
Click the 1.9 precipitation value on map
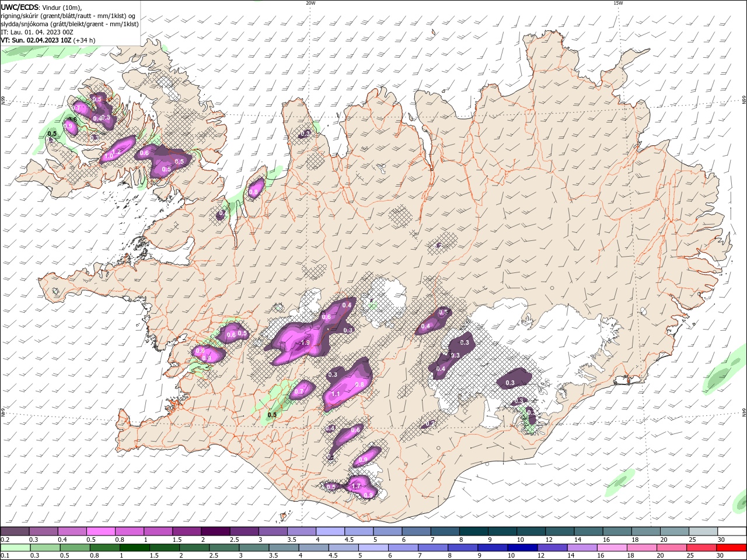click(x=305, y=343)
